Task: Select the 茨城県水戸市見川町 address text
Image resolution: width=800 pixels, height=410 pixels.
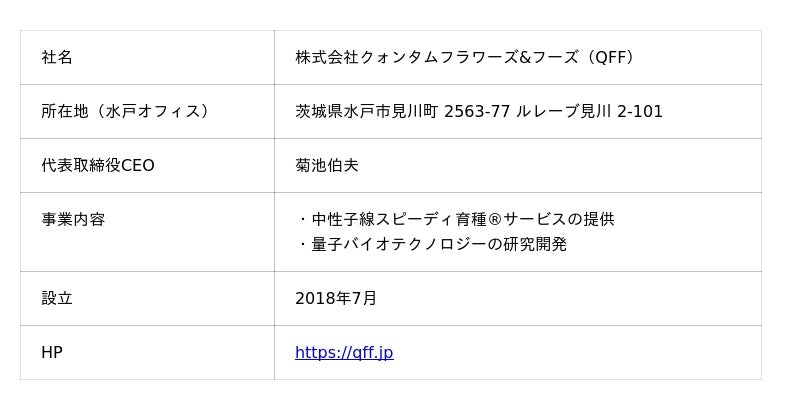Action: coord(366,111)
